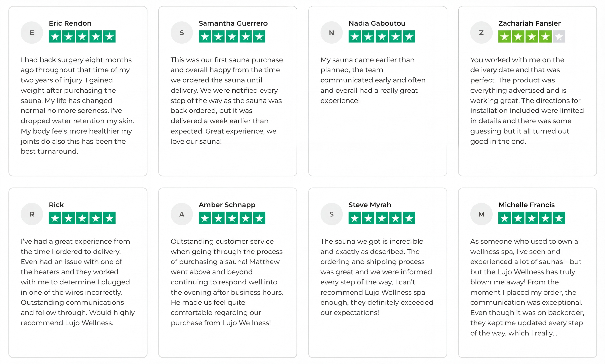Click Nadia Gaboutou's N avatar circle

(331, 33)
